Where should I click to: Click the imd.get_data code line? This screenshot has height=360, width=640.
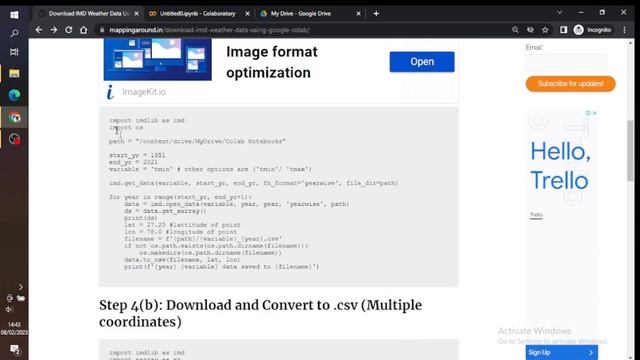(253, 183)
